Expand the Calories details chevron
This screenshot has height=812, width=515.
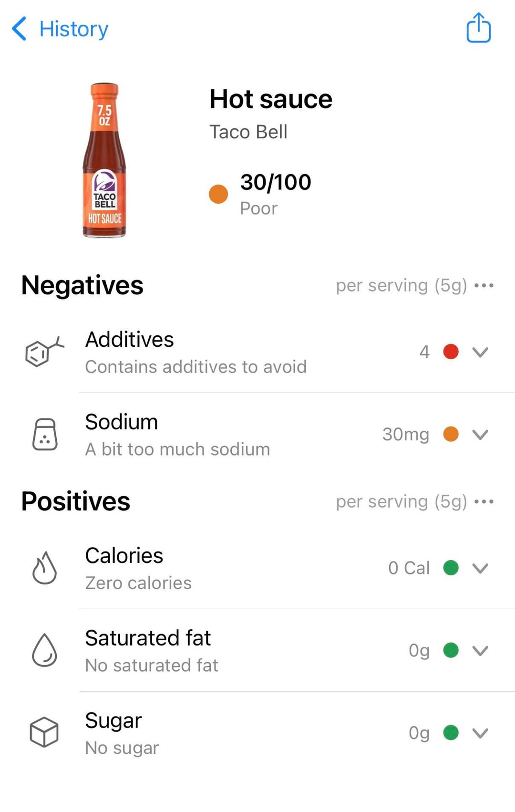point(480,568)
